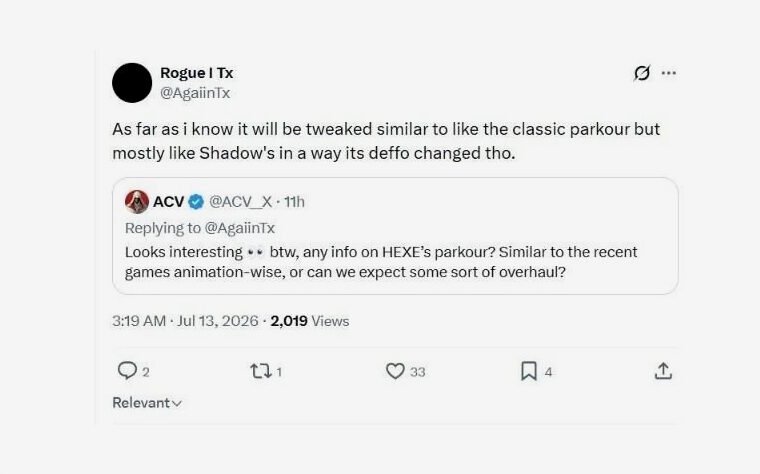
Task: Open Rogue I Tx black profile avatar
Action: pyautogui.click(x=132, y=83)
